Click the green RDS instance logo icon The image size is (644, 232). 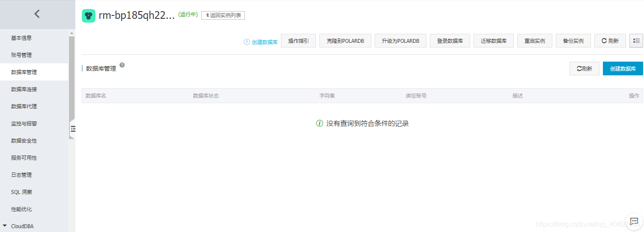[89, 16]
